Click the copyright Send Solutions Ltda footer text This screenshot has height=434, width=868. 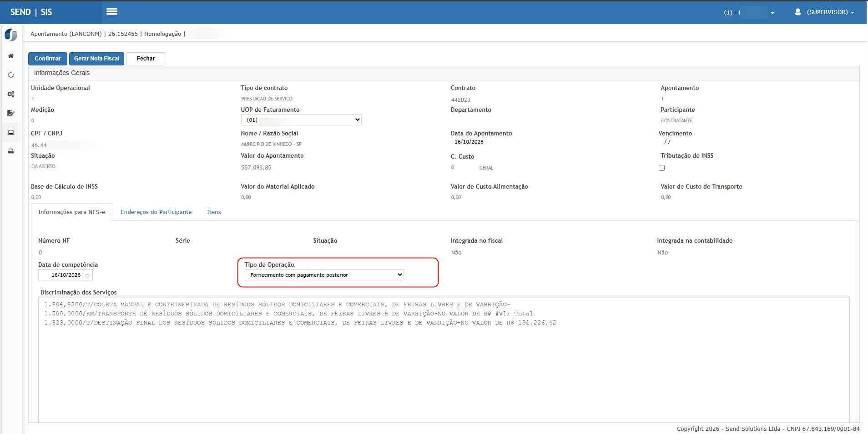[768, 429]
